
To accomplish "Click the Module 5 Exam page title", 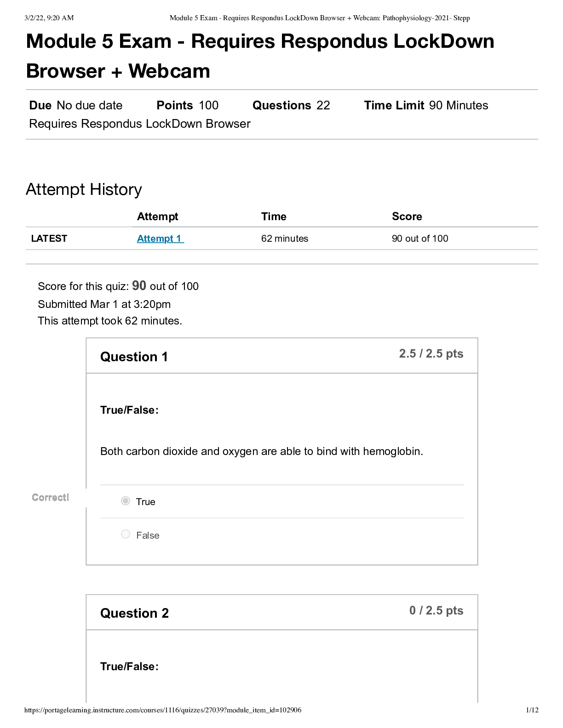I will 260,56.
